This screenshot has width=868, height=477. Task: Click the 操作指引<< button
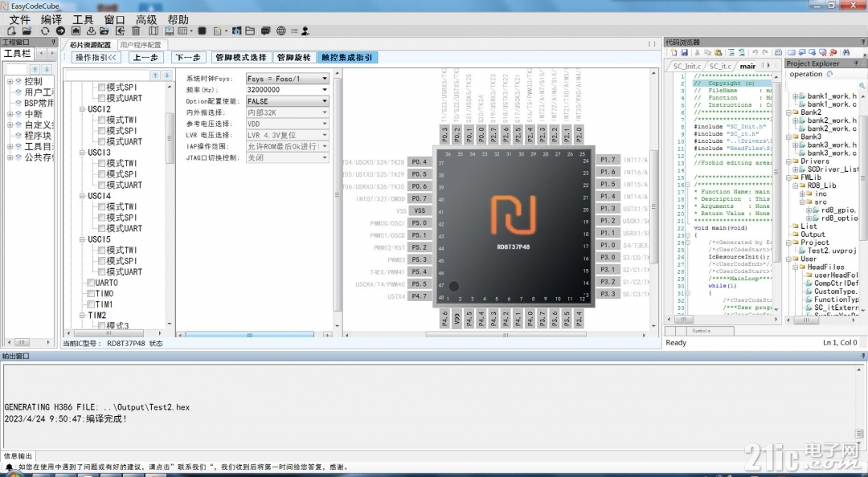click(96, 58)
